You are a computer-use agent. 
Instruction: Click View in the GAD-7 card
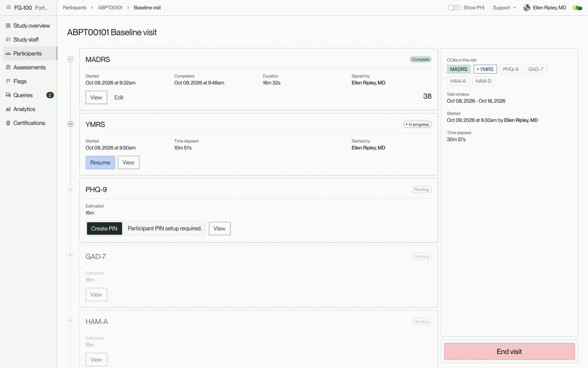tap(96, 294)
